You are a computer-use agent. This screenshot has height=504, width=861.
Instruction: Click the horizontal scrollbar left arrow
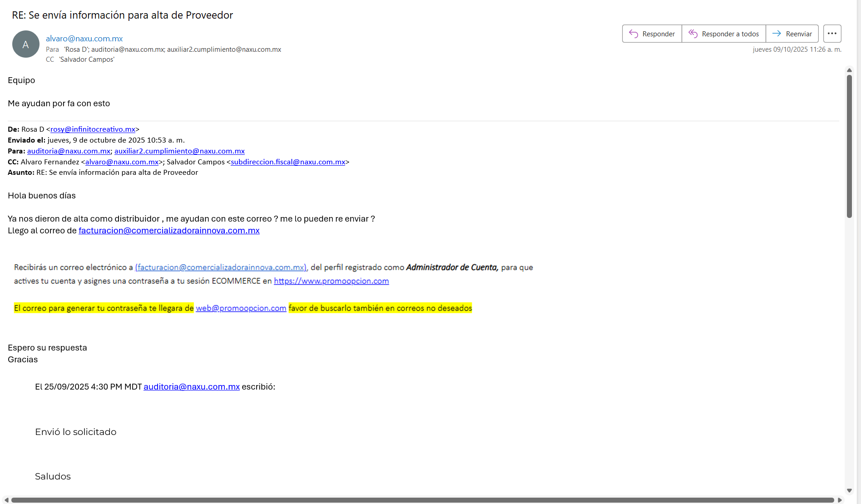tap(6, 500)
